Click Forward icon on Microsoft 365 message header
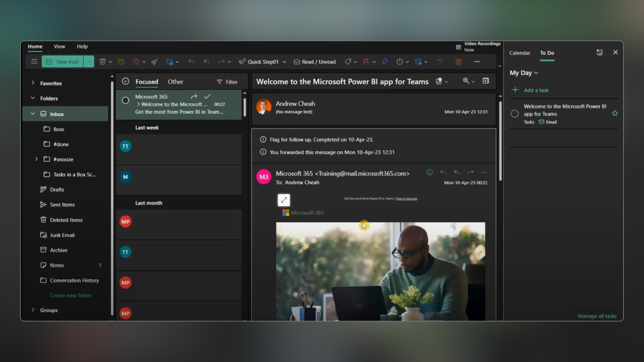The height and width of the screenshot is (362, 644). (x=471, y=172)
